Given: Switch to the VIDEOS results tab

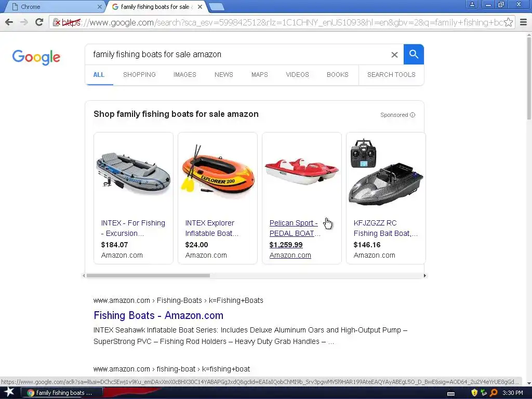Looking at the screenshot, I should click(298, 75).
